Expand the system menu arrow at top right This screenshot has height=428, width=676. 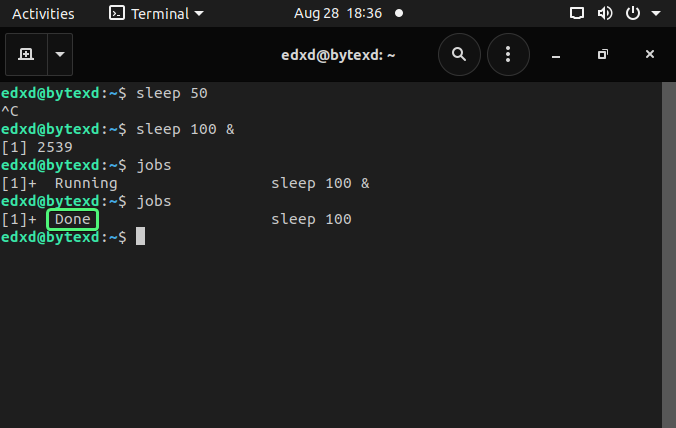[x=655, y=14]
